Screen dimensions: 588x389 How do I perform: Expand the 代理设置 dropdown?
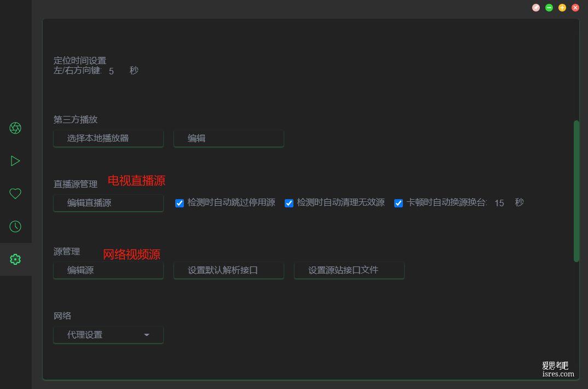[108, 335]
